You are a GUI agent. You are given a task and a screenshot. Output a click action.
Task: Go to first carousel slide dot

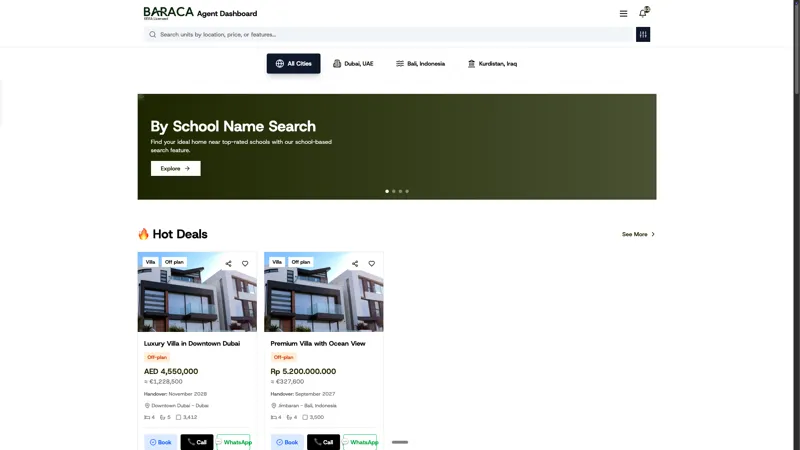[387, 191]
